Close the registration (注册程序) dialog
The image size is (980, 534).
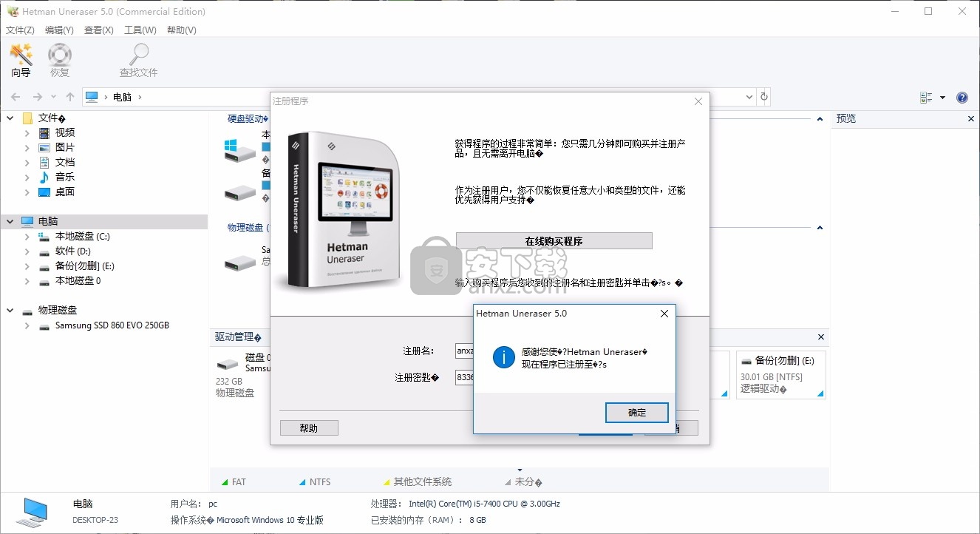point(698,101)
